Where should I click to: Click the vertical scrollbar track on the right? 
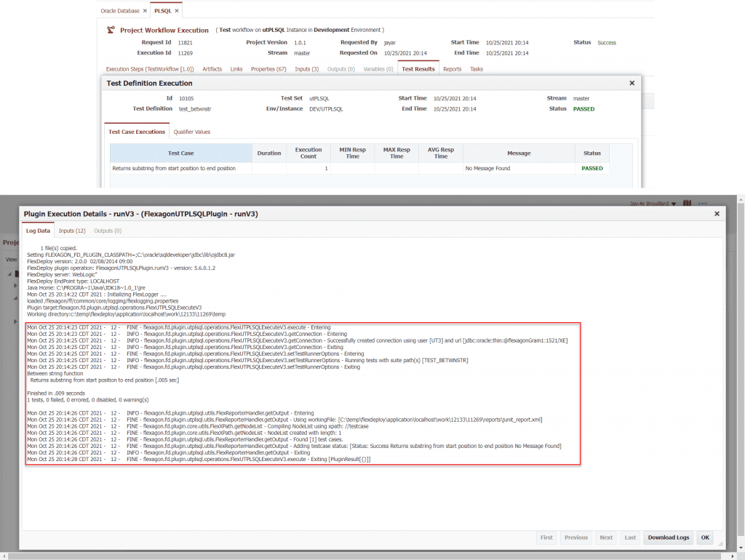[740, 364]
